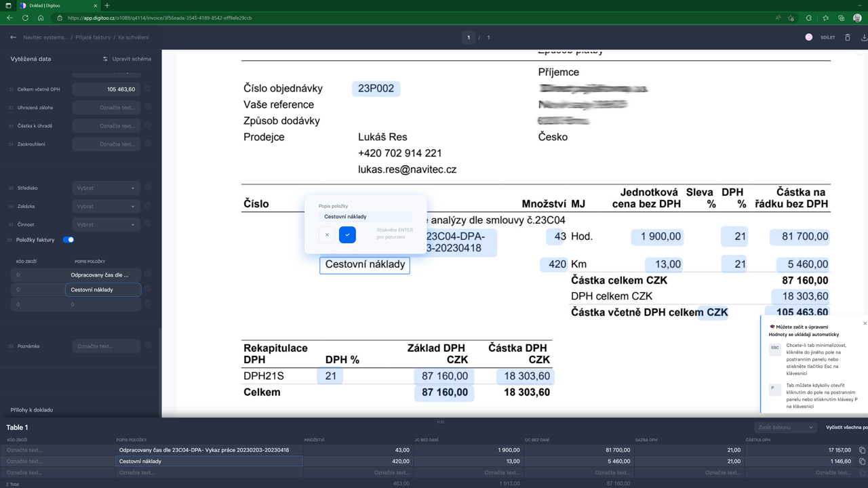Open the Upravit schéma sliders icon
The height and width of the screenshot is (488, 868).
click(x=105, y=59)
